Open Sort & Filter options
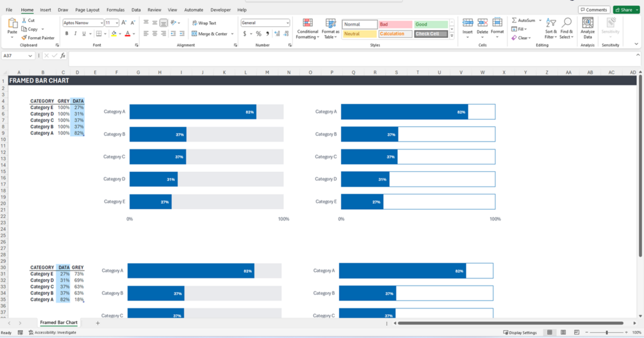 551,29
